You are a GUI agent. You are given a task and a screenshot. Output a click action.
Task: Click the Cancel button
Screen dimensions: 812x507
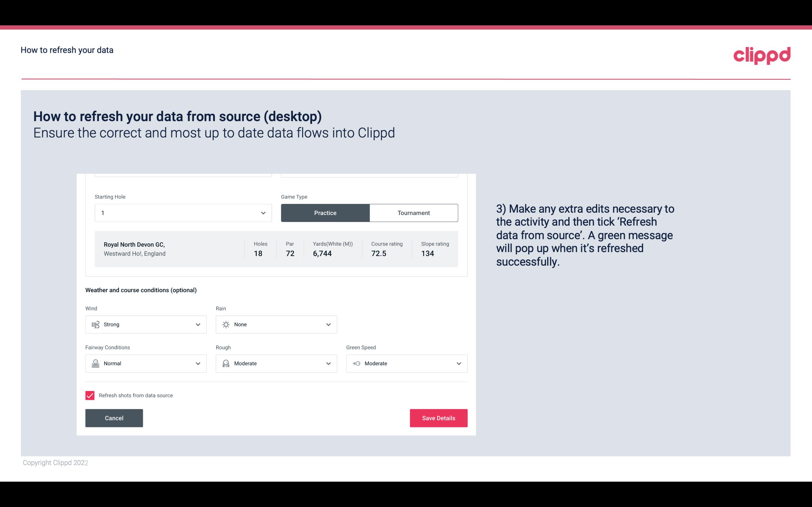pos(114,418)
